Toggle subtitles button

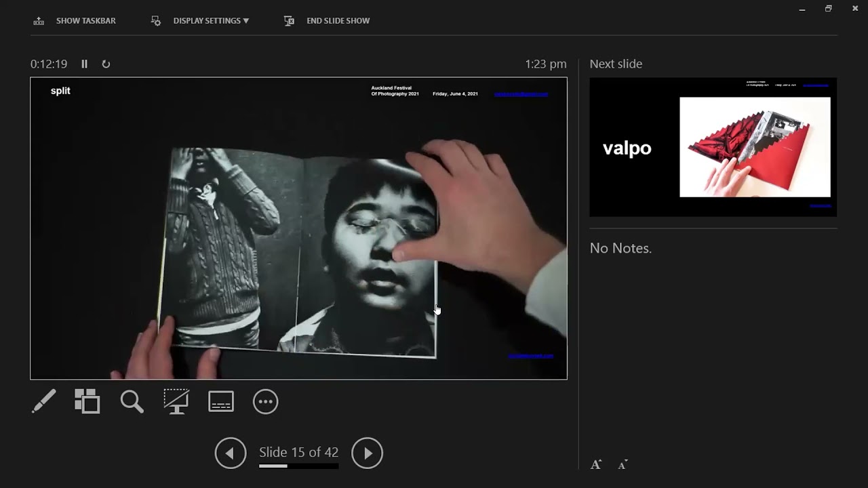pos(221,401)
